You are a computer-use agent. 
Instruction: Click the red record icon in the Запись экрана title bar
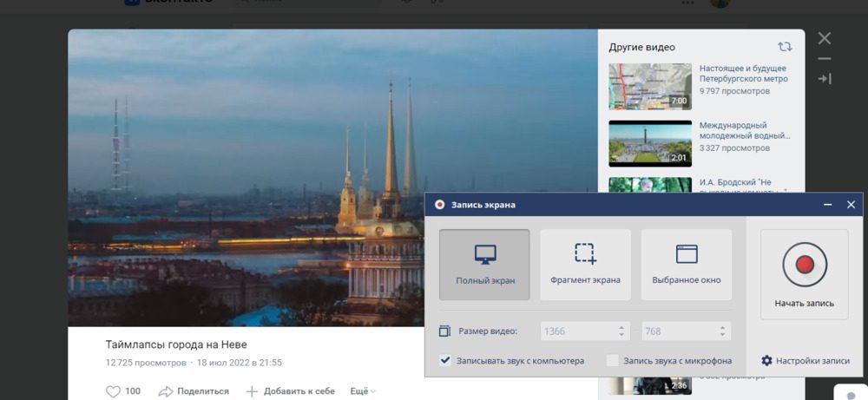click(439, 205)
